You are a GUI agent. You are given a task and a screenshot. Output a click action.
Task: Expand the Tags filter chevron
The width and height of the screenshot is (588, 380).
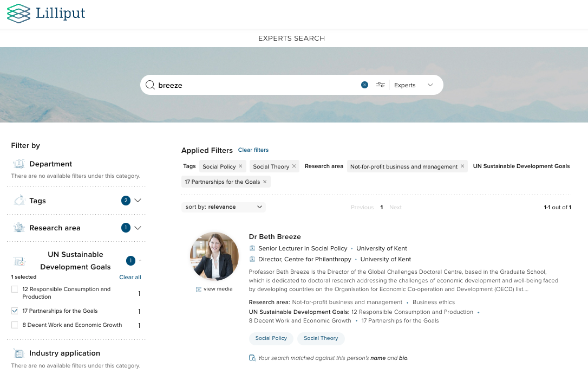pos(138,201)
